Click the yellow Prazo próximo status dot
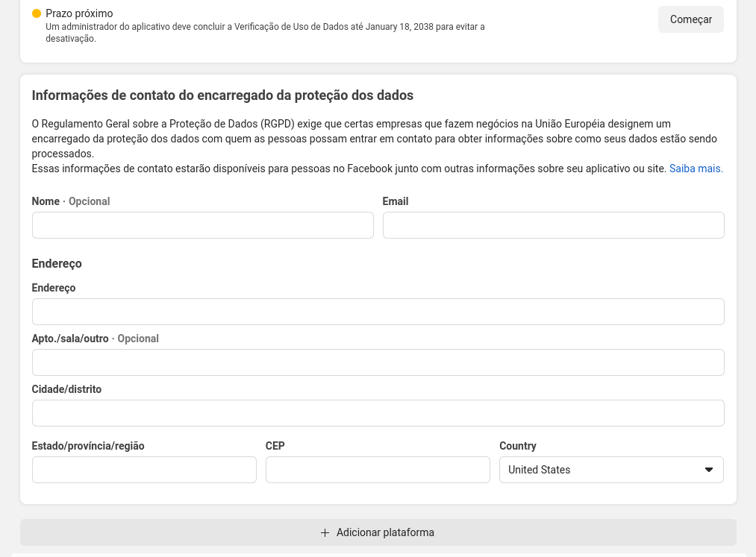The height and width of the screenshot is (557, 756). (x=36, y=13)
